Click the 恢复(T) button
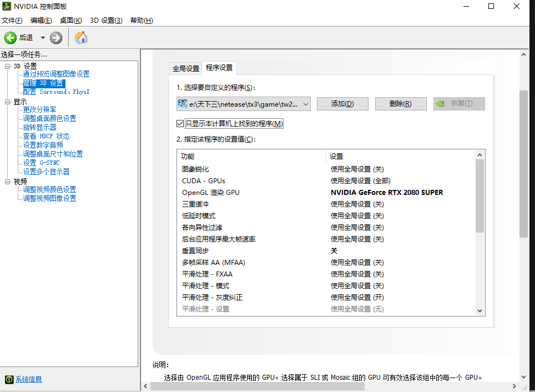 (x=459, y=104)
